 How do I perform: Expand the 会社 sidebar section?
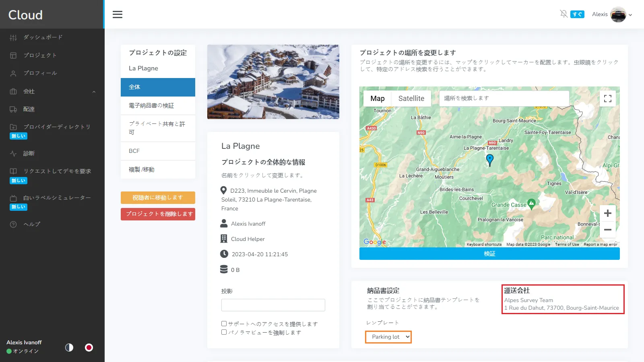point(29,91)
